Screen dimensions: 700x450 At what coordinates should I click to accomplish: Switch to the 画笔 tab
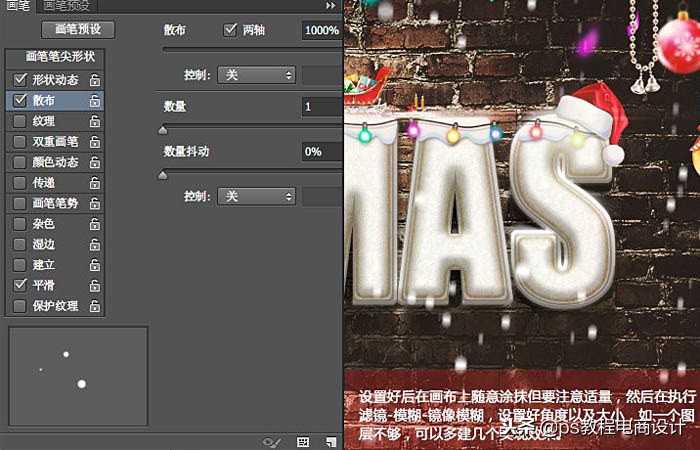coord(18,6)
